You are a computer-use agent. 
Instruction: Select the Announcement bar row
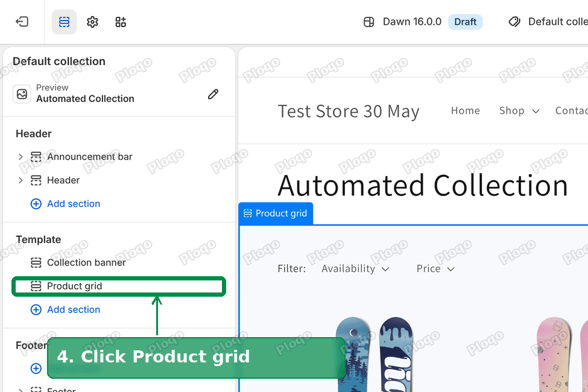119,157
